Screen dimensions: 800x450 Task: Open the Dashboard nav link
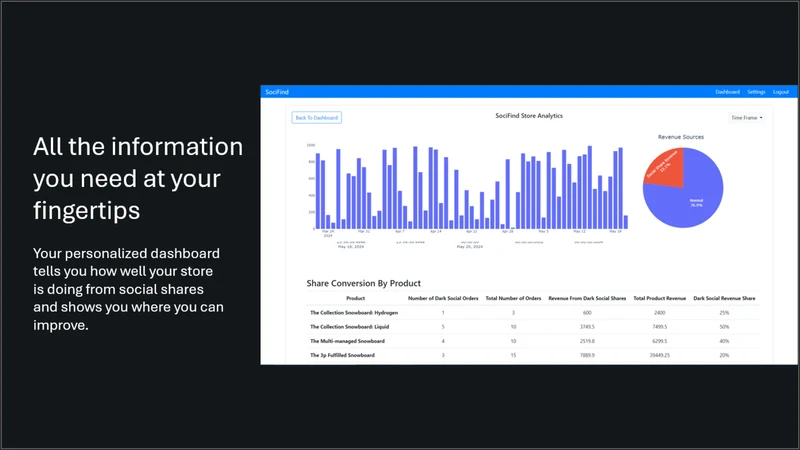pos(727,92)
